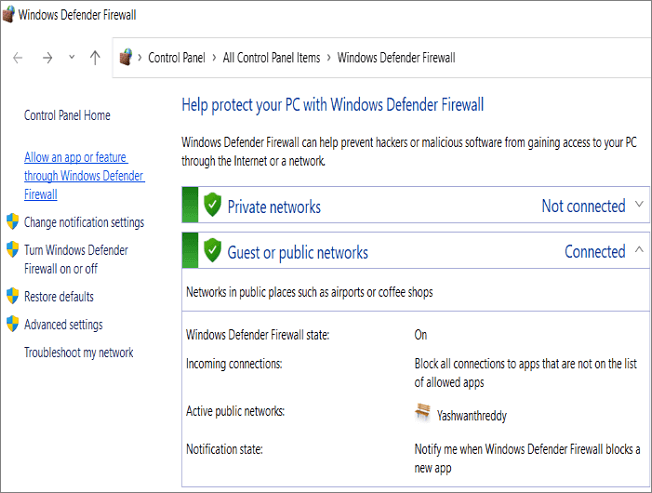Open Advanced settings
Screen dimensions: 652x493
63,325
